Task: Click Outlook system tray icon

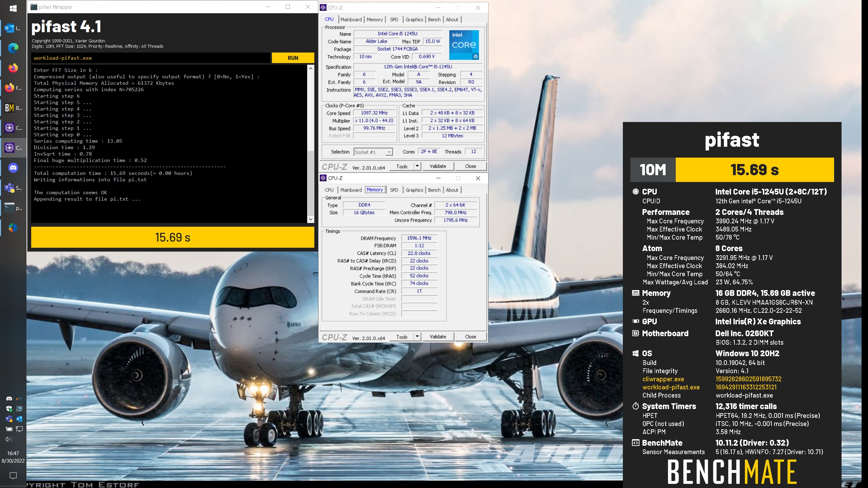Action: tap(19, 419)
